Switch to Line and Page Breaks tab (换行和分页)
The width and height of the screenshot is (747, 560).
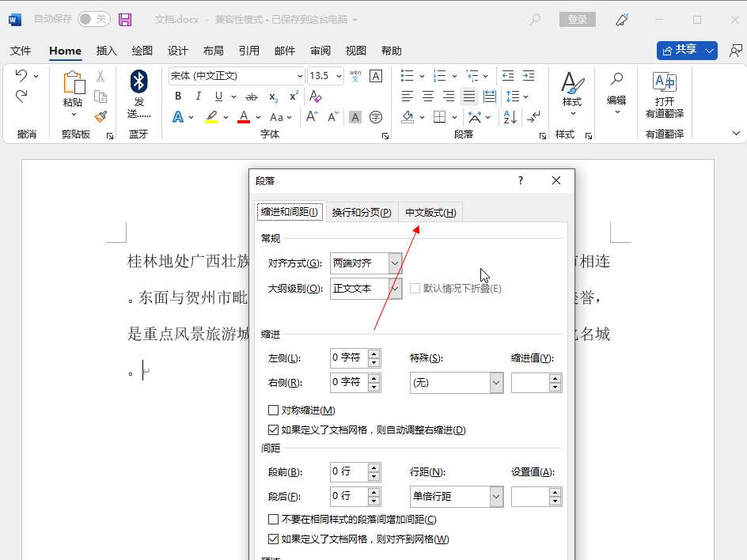point(362,213)
